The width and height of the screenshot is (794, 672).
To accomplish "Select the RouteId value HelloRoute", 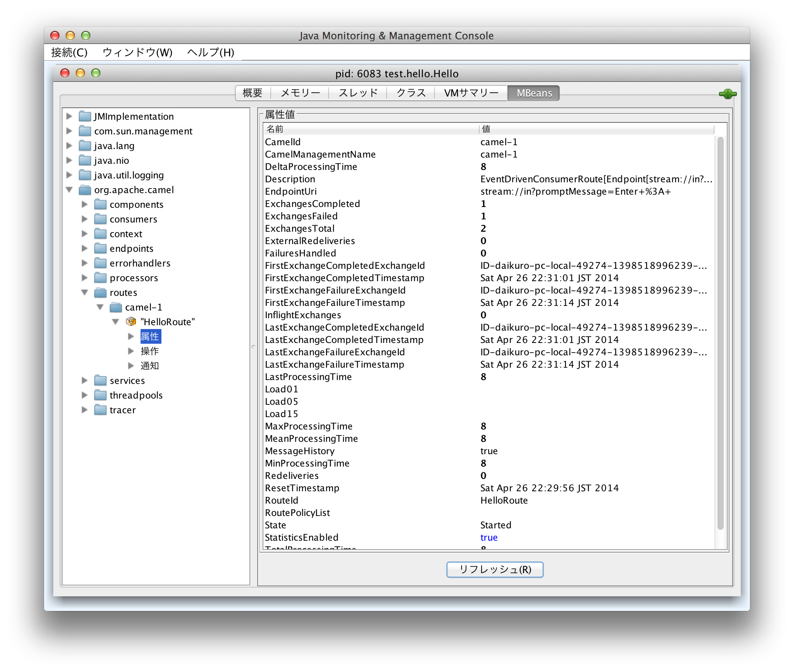I will point(504,500).
